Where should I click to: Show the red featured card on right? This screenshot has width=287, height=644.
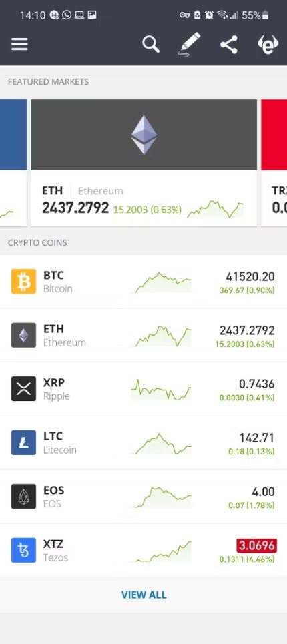point(274,163)
